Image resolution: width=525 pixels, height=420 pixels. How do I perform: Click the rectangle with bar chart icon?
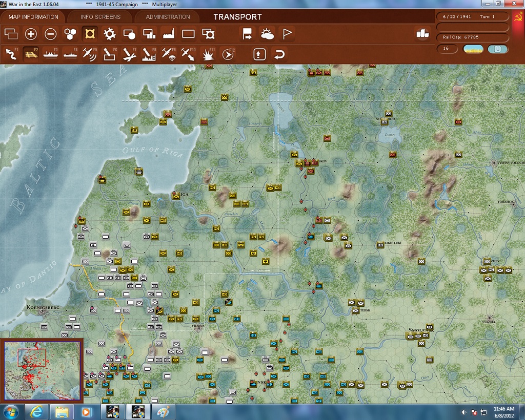tap(149, 34)
